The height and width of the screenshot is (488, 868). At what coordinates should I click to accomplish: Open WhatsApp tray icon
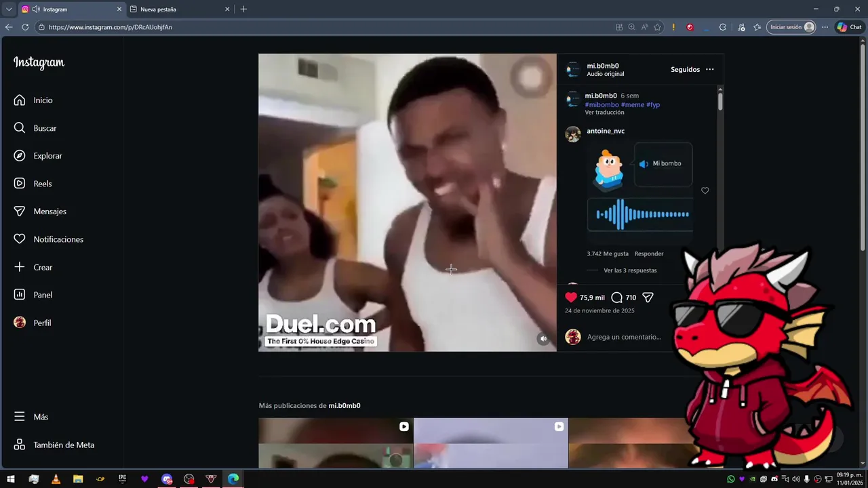pyautogui.click(x=730, y=479)
